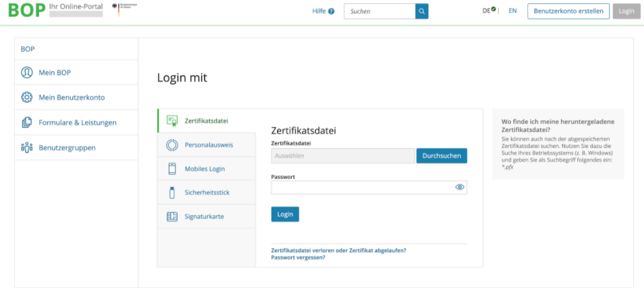644x288 pixels.
Task: Click the Durchsuchen button
Action: [442, 155]
